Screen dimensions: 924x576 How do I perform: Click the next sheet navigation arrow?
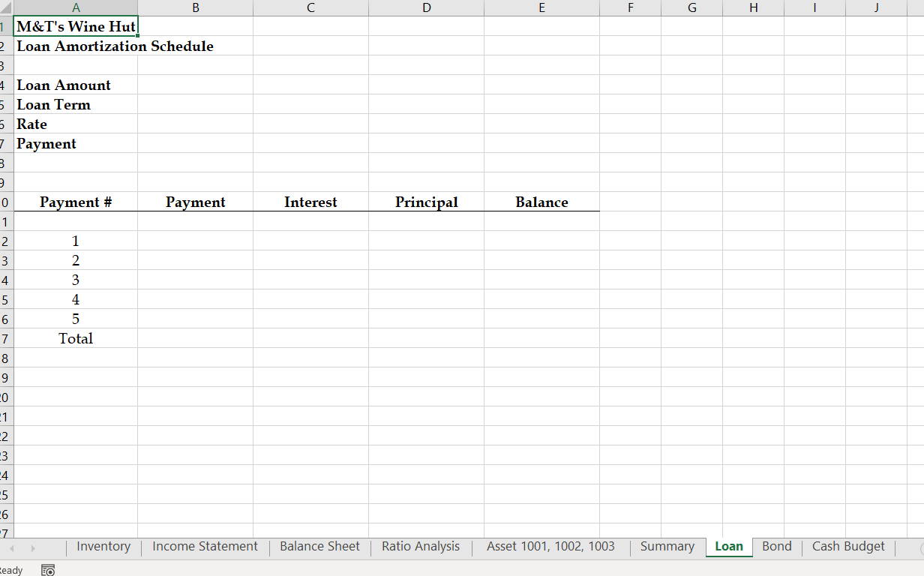pyautogui.click(x=32, y=547)
